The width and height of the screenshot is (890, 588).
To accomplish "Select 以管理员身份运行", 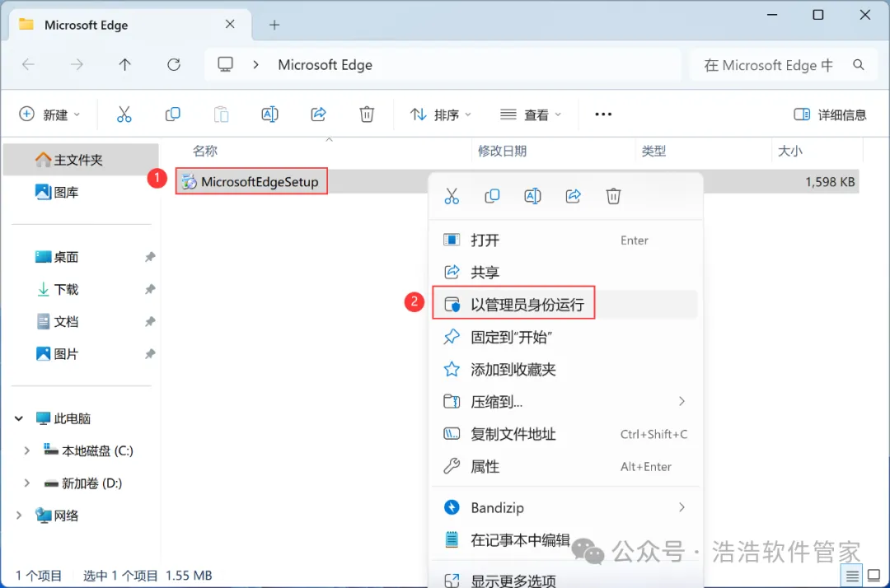I will (565, 305).
